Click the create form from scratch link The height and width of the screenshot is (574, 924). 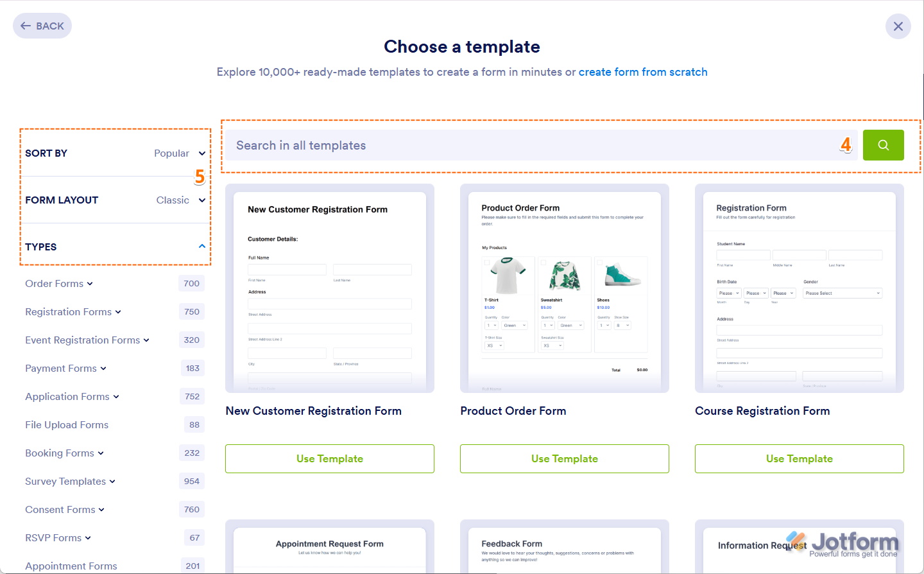[643, 72]
